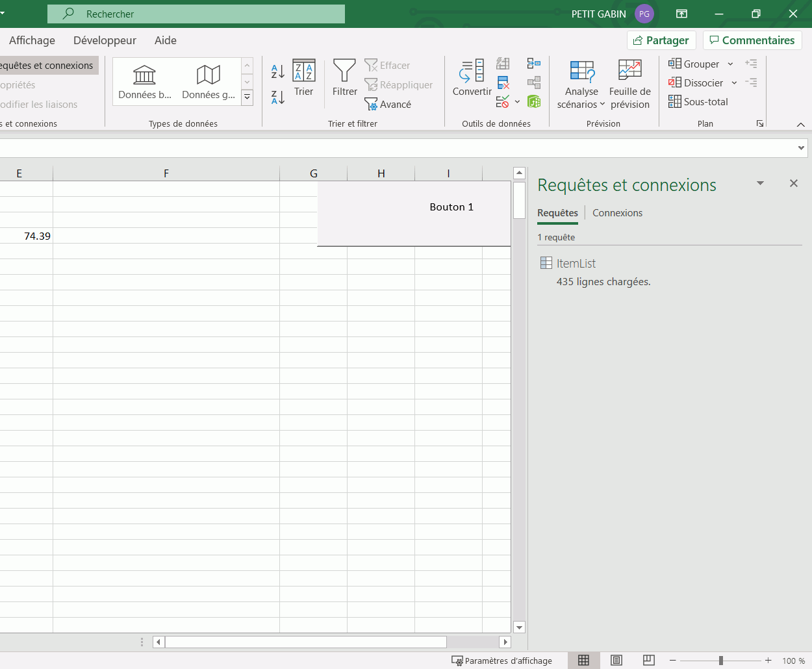Click the Partager button
Image resolution: width=812 pixels, height=669 pixels.
point(661,40)
